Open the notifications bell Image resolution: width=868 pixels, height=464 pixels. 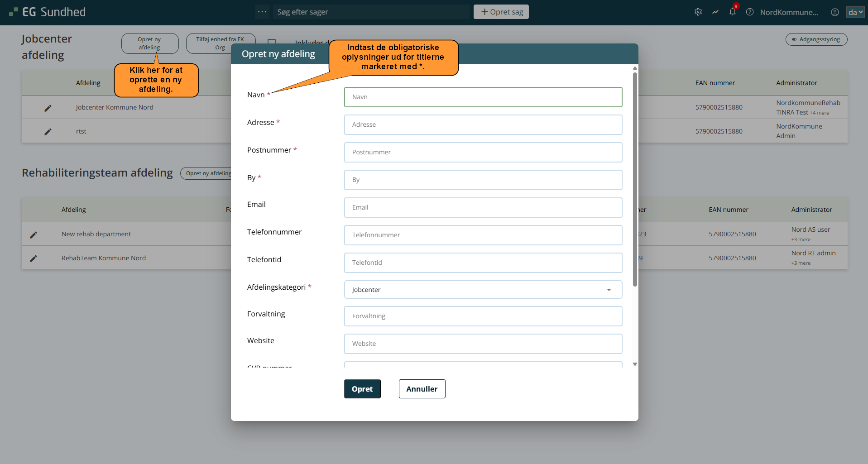732,12
